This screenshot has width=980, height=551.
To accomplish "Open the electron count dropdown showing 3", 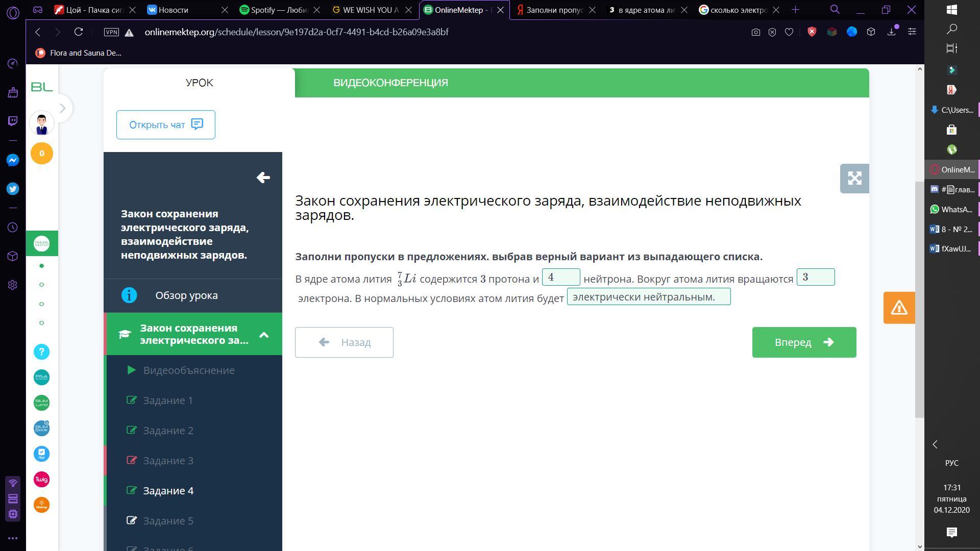I will click(815, 277).
